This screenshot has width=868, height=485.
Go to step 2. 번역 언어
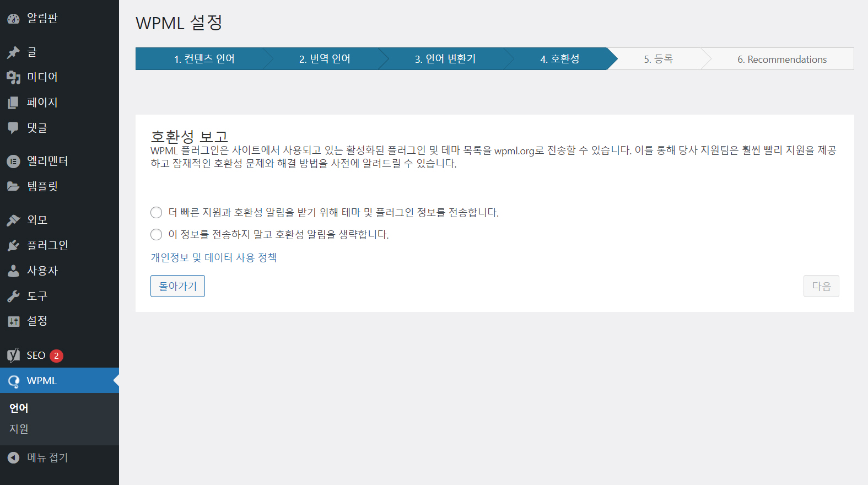(325, 59)
